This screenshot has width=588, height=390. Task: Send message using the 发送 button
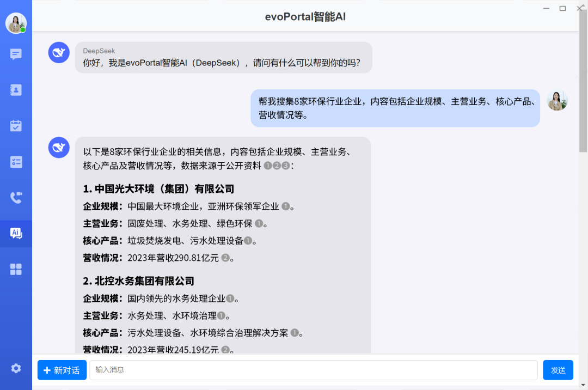click(x=558, y=370)
